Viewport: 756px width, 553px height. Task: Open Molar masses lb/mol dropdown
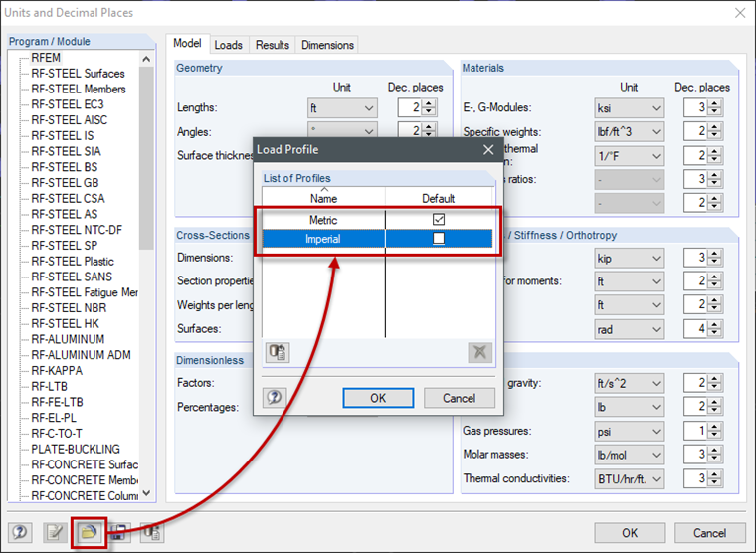coord(630,455)
